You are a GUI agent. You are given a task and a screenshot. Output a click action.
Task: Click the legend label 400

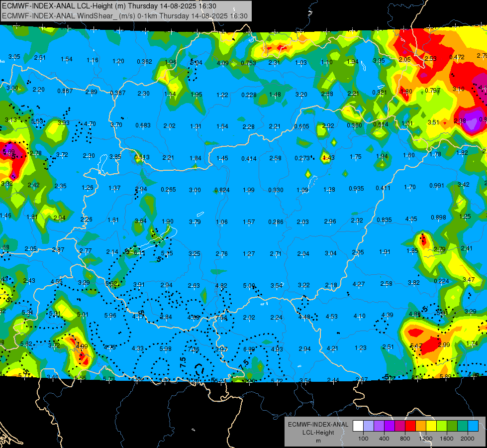tap(384, 439)
